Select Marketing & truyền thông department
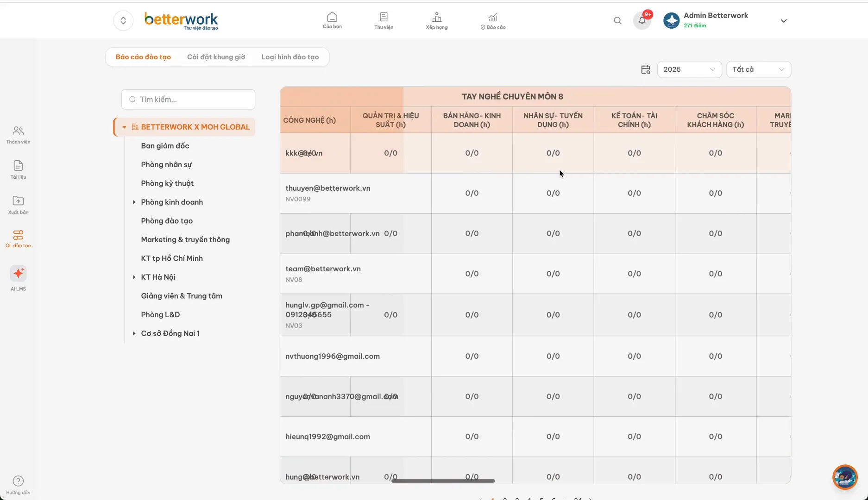 pos(185,240)
